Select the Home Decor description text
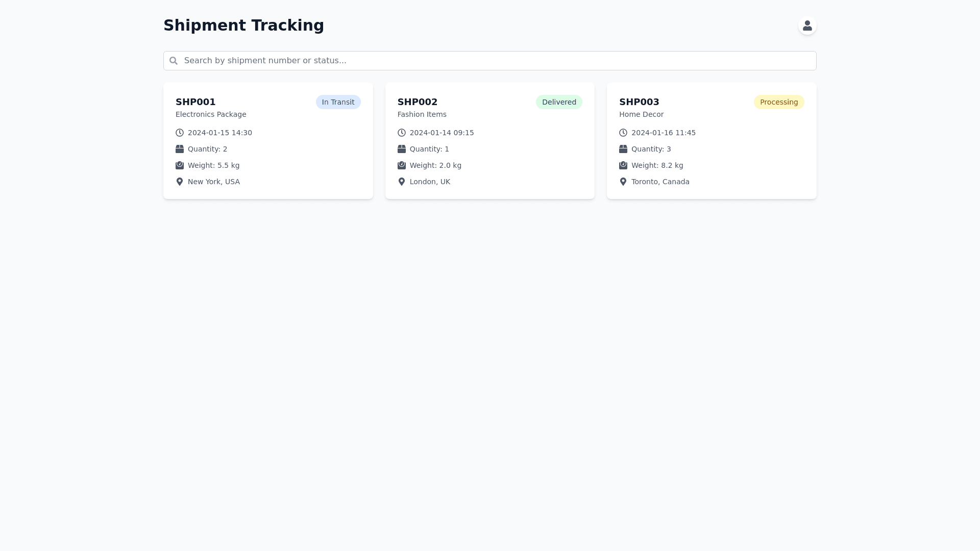This screenshot has width=980, height=551. [x=641, y=114]
